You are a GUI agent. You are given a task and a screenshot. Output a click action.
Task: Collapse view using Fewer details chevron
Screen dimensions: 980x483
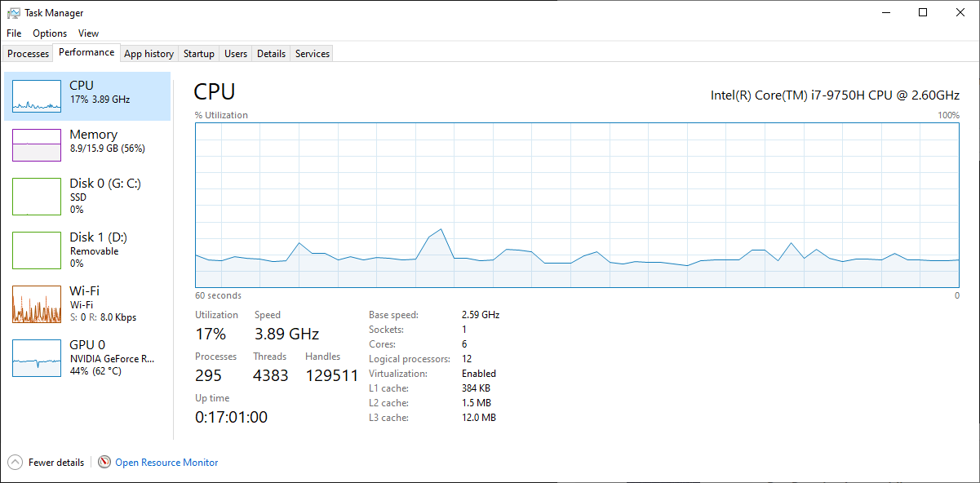pos(15,463)
